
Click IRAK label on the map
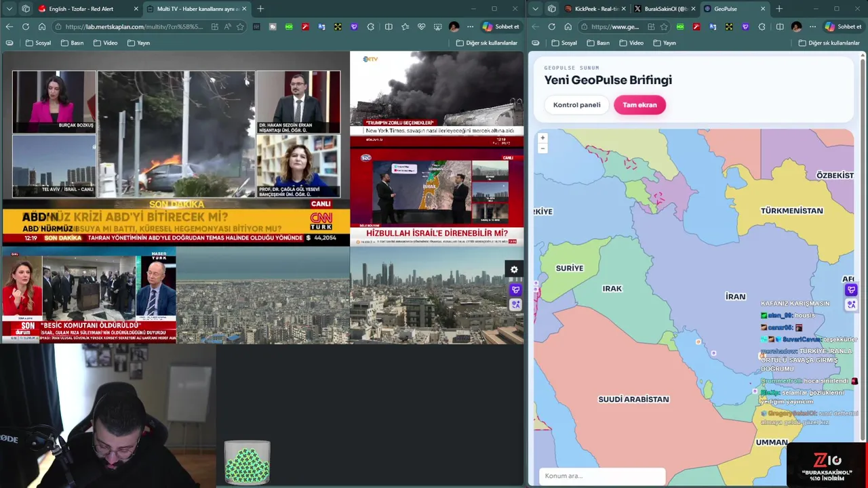612,288
